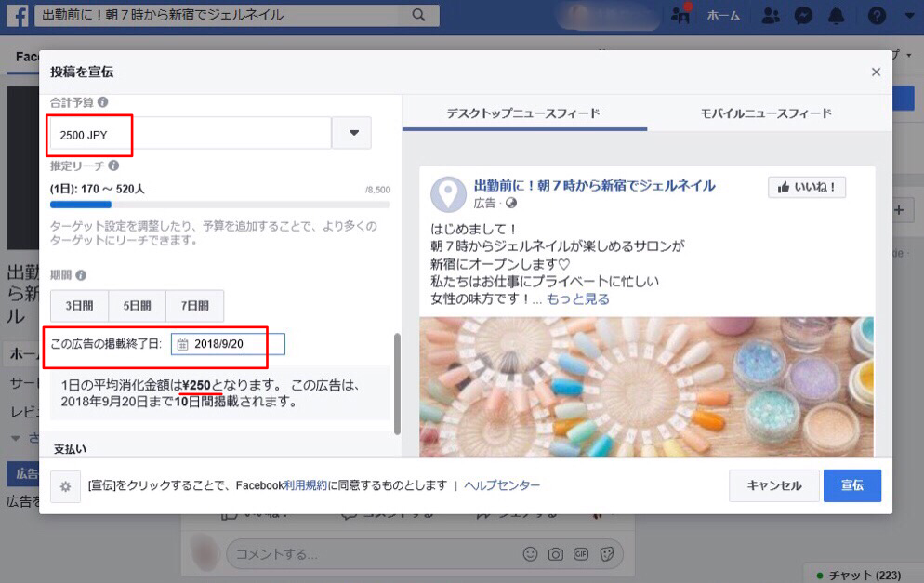Viewport: 924px width, 583px height.
Task: Insert an emoji via the smiley icon
Action: point(530,553)
